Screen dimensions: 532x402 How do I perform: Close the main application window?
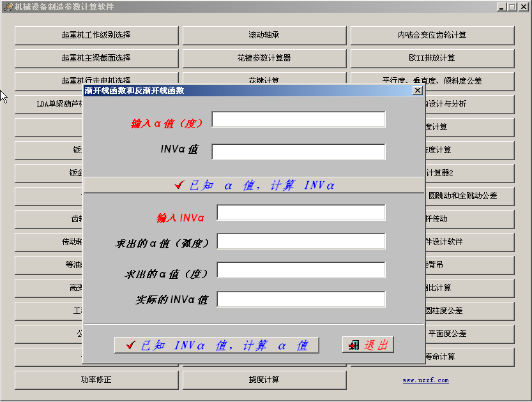(x=523, y=7)
